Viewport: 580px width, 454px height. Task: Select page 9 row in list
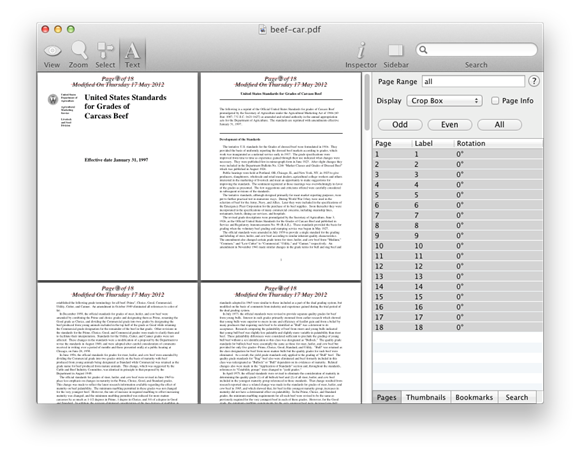click(x=458, y=235)
